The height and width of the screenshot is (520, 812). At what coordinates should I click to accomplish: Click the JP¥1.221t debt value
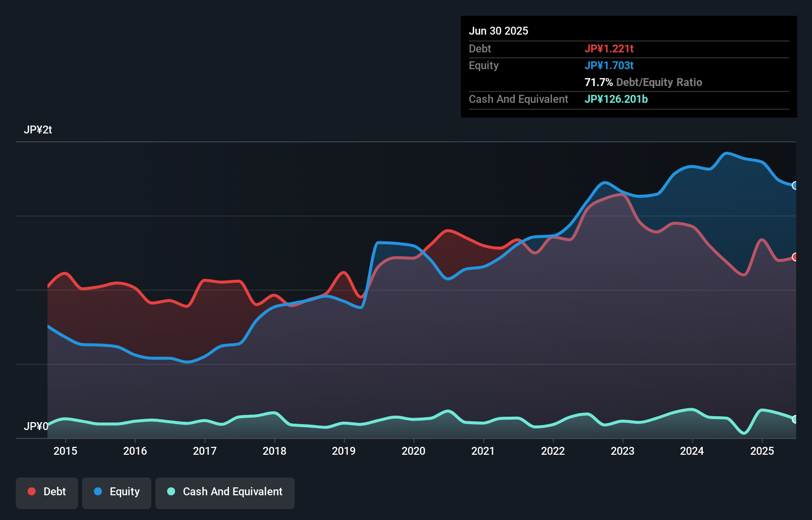[609, 49]
